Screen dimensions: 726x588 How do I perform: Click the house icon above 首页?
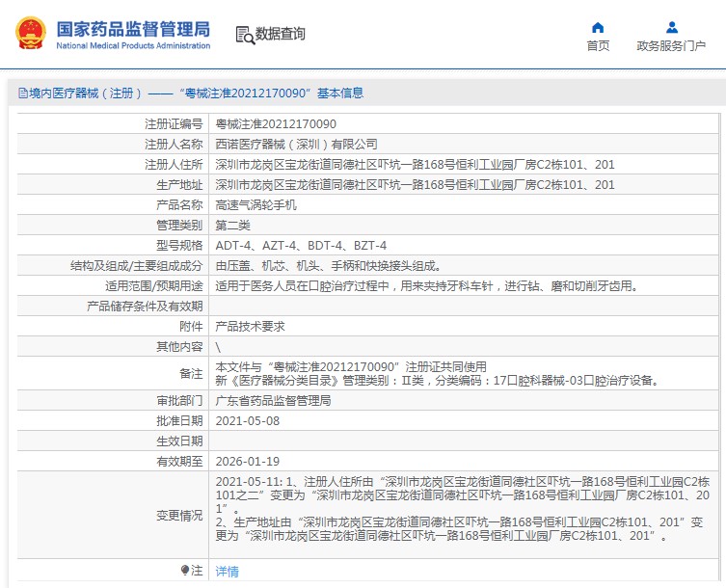598,27
